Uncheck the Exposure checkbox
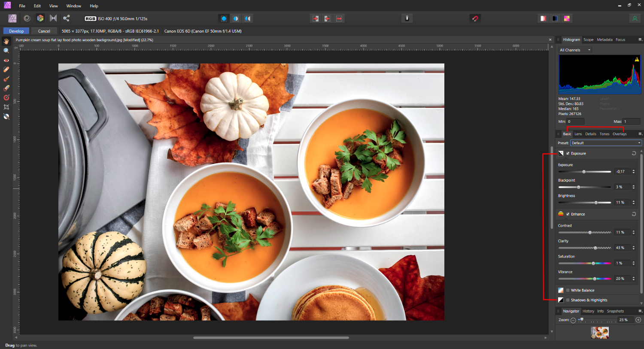 pyautogui.click(x=568, y=153)
